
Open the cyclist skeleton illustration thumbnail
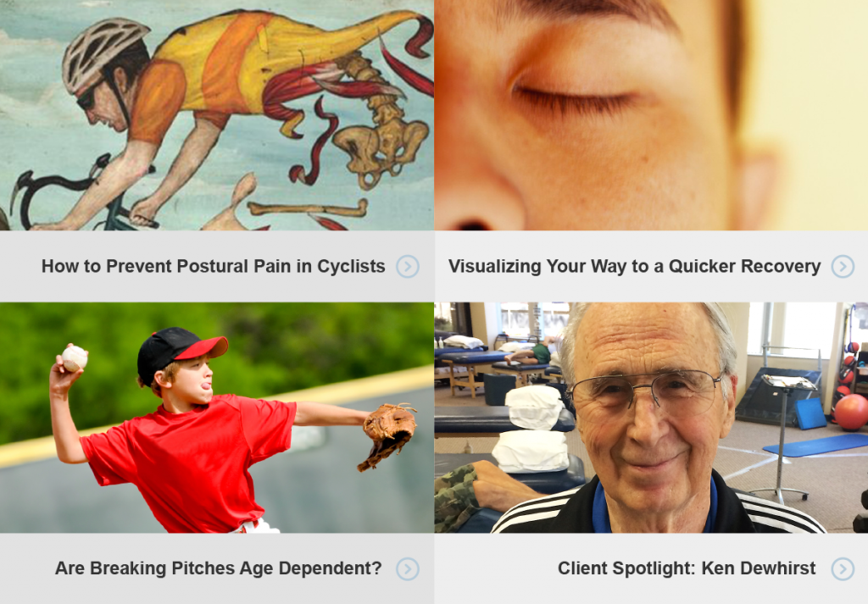216,115
